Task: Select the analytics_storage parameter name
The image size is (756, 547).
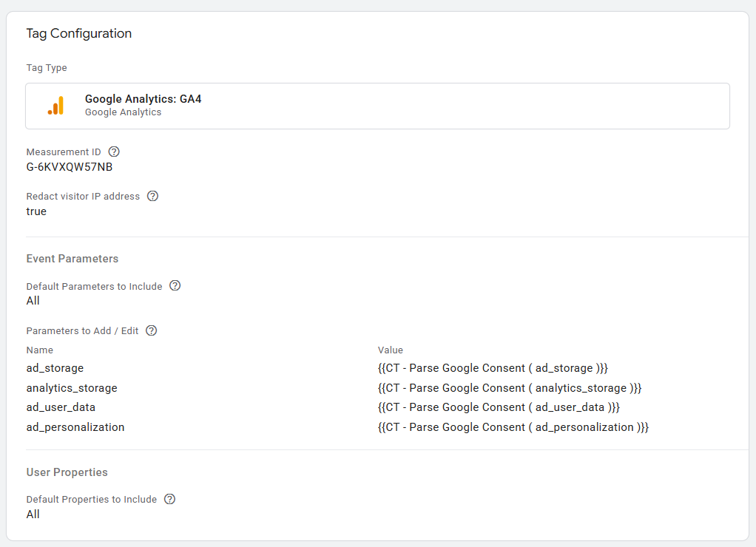Action: pyautogui.click(x=72, y=388)
